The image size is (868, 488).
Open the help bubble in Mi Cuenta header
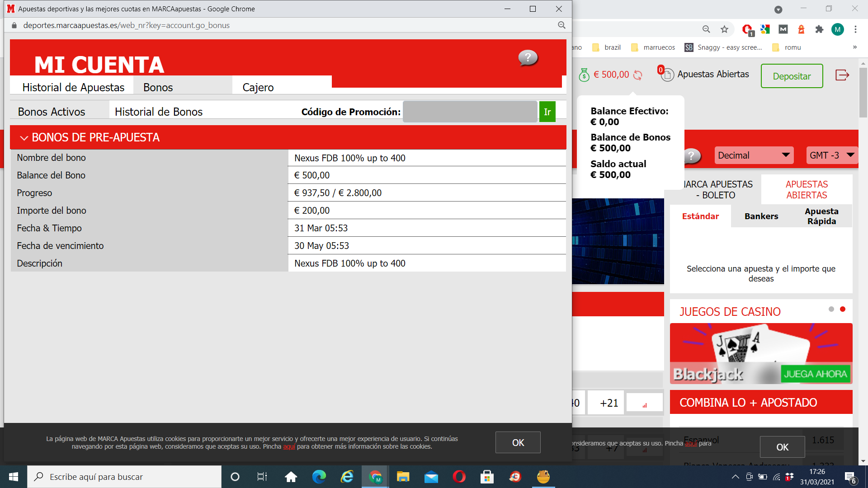(x=528, y=57)
